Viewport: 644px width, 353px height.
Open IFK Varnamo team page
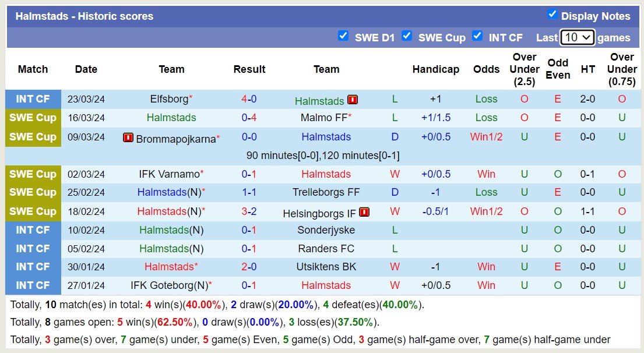[x=169, y=174]
